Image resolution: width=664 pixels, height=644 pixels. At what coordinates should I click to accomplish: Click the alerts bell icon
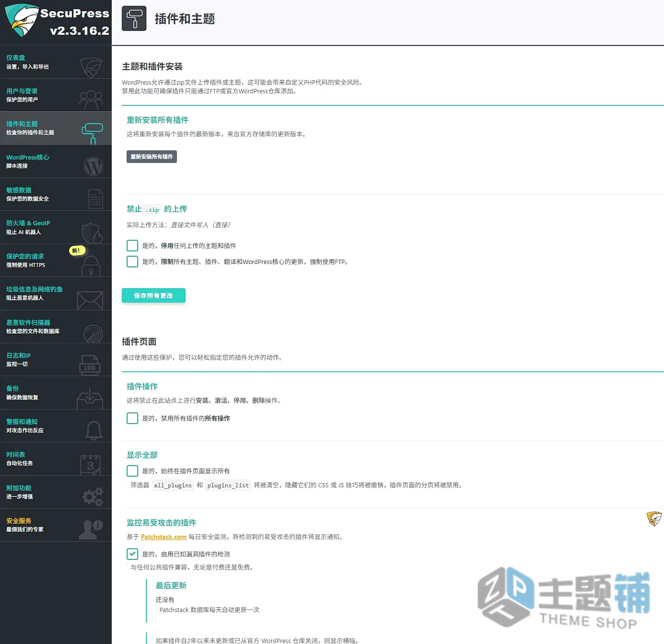point(94,431)
